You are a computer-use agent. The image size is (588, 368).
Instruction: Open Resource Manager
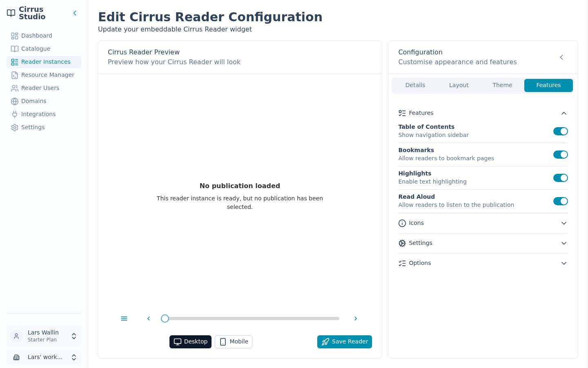pos(44,75)
